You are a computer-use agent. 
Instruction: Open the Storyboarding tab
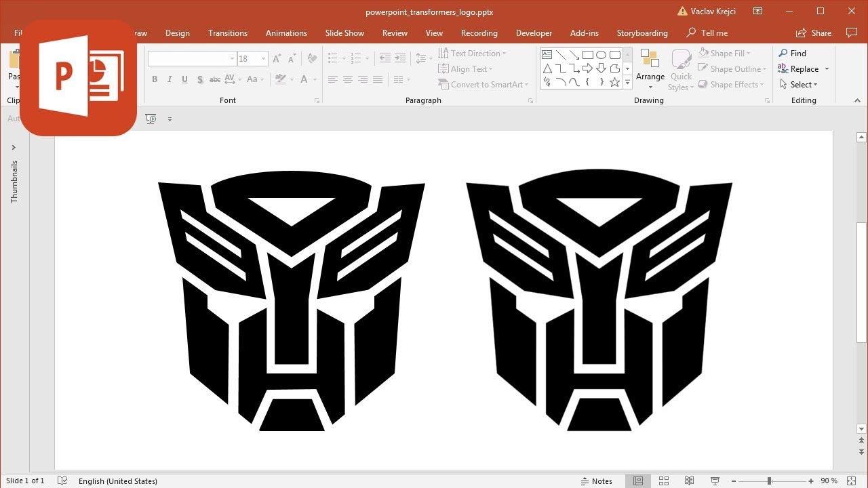click(x=642, y=33)
